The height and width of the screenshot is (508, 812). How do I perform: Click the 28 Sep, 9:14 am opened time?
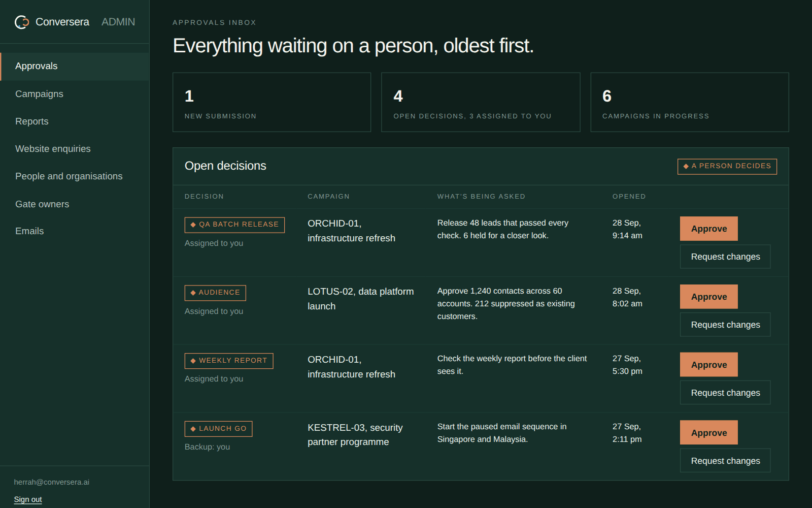tap(627, 229)
